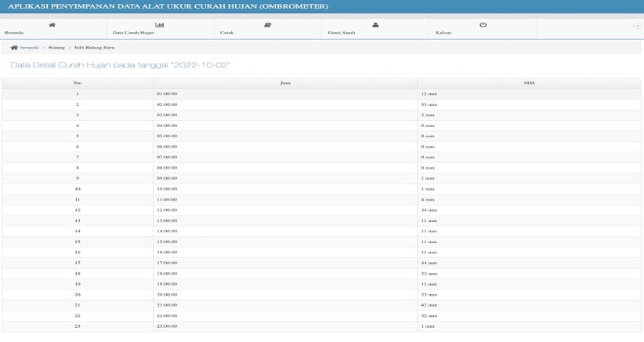Select the '12 mm' value in row 1
This screenshot has height=342, width=644.
coord(429,93)
